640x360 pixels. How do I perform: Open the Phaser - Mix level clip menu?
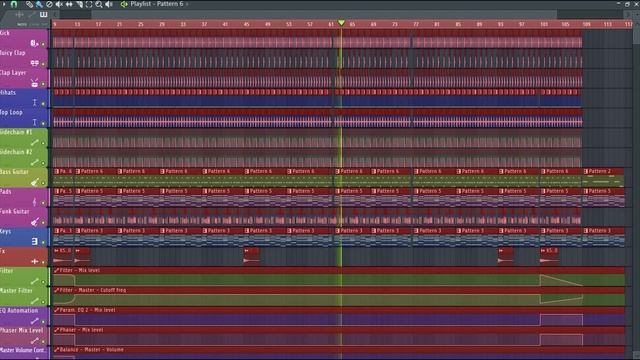tap(57, 330)
